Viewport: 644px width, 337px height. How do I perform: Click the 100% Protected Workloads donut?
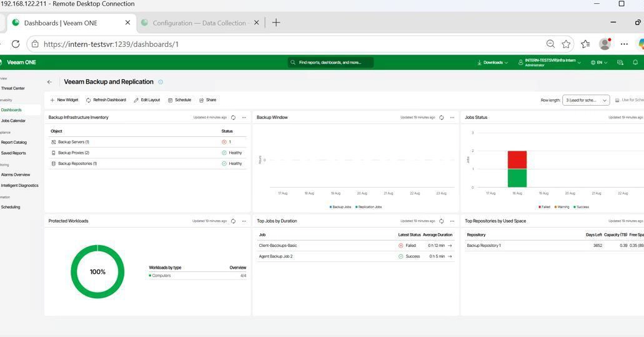coord(97,271)
